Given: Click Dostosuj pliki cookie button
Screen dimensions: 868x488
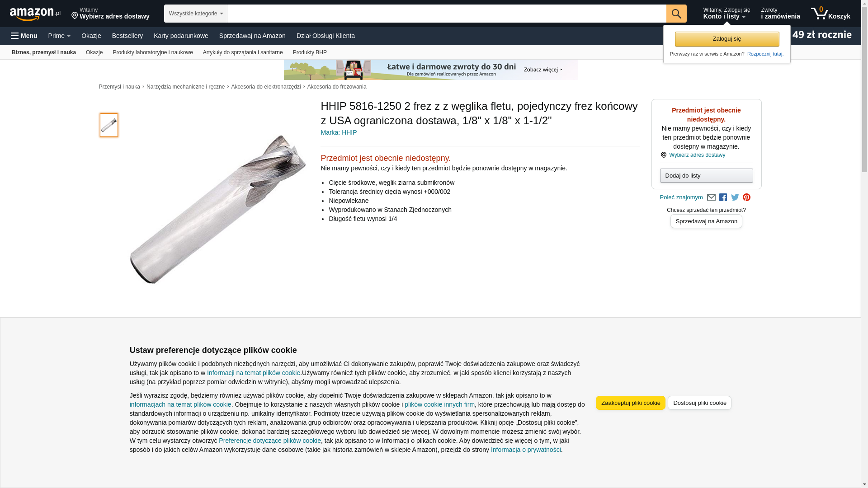Looking at the screenshot, I should (699, 403).
